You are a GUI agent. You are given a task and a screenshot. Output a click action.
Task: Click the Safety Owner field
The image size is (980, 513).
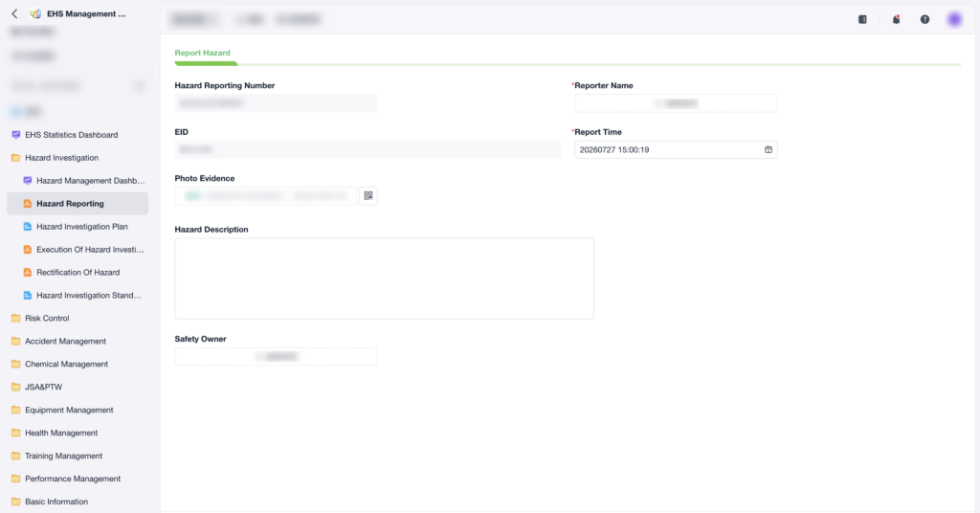(x=277, y=357)
